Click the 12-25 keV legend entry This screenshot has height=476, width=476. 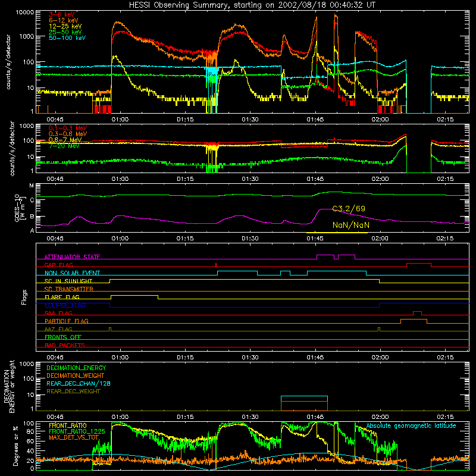pos(65,26)
